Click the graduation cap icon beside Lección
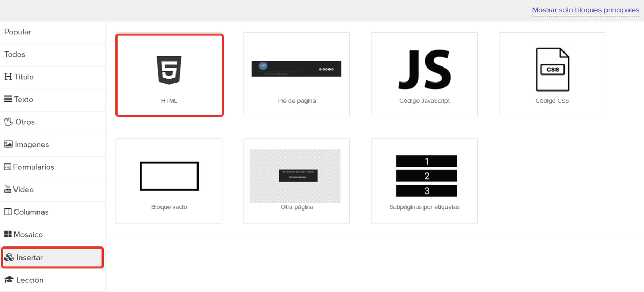The image size is (644, 292). tap(9, 280)
